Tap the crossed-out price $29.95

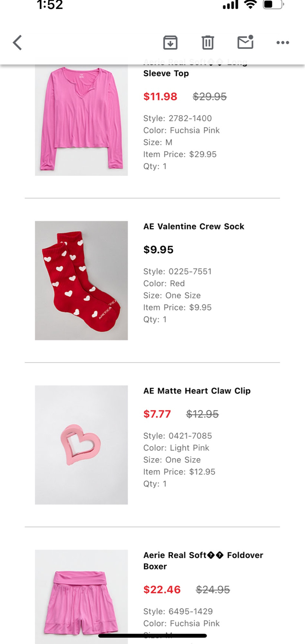coord(210,96)
